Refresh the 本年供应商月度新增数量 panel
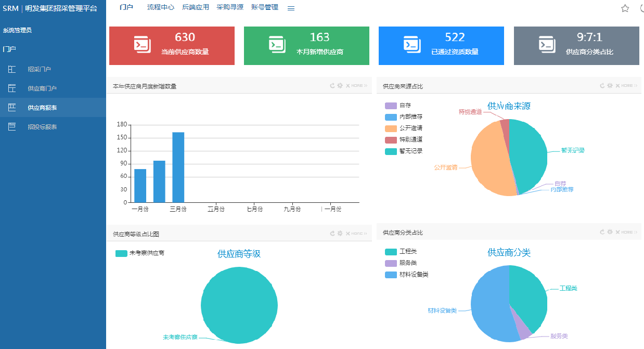This screenshot has width=644, height=349. click(x=332, y=86)
